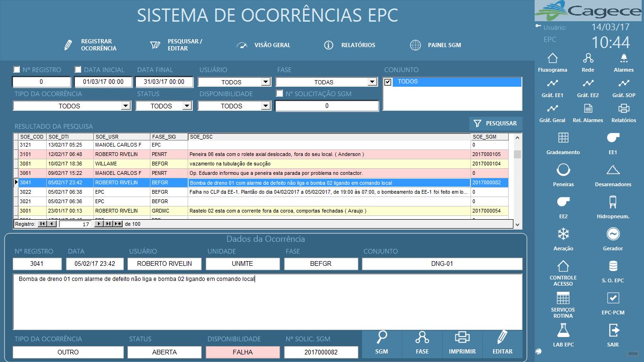Open the VISÃO GERAL menu
This screenshot has width=644, height=362.
(x=263, y=45)
